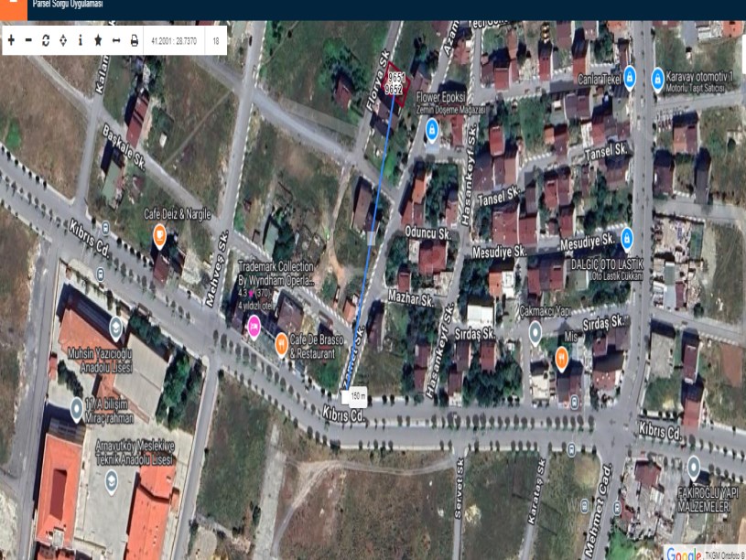Viewport: 746px width, 560px height.
Task: Select the pan/move arrows tool
Action: coord(63,40)
